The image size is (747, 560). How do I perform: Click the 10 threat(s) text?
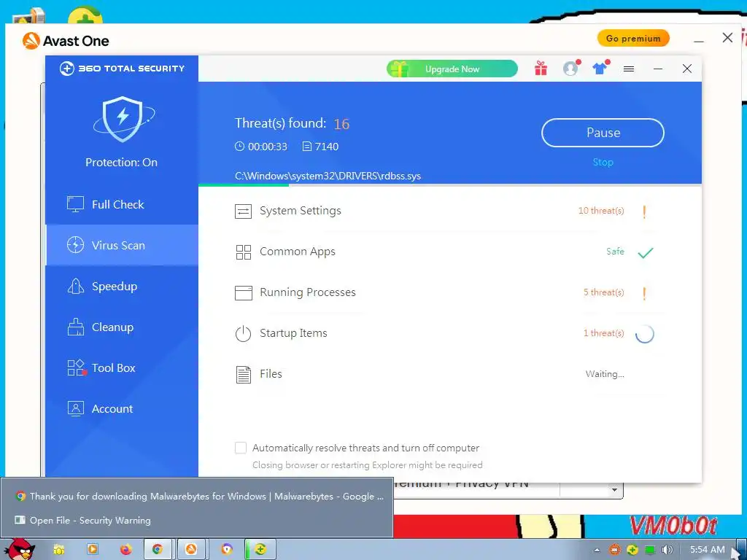pos(601,211)
